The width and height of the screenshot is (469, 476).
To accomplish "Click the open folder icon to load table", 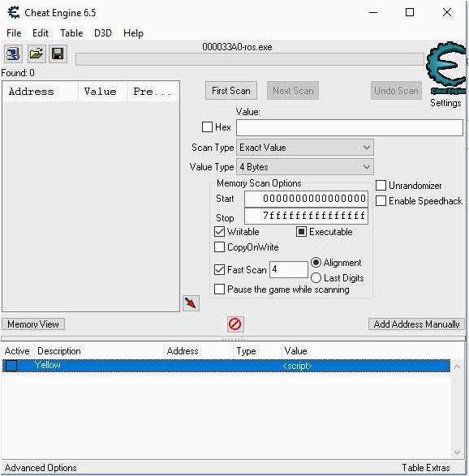I will (x=37, y=54).
